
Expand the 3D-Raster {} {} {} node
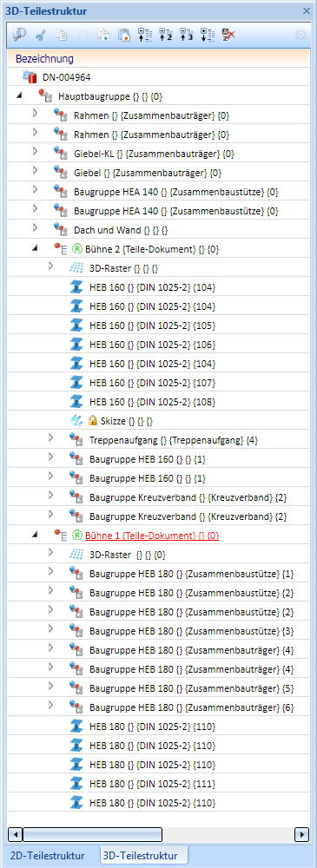[50, 266]
